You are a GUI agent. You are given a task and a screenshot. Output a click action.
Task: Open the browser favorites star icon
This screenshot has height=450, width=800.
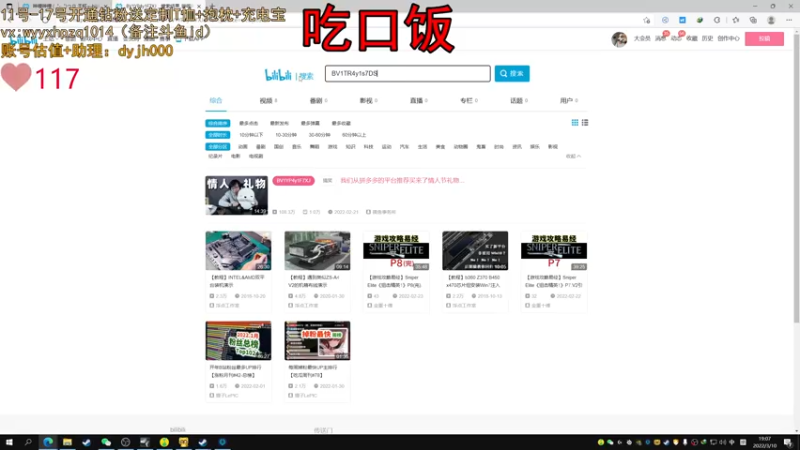pos(735,20)
